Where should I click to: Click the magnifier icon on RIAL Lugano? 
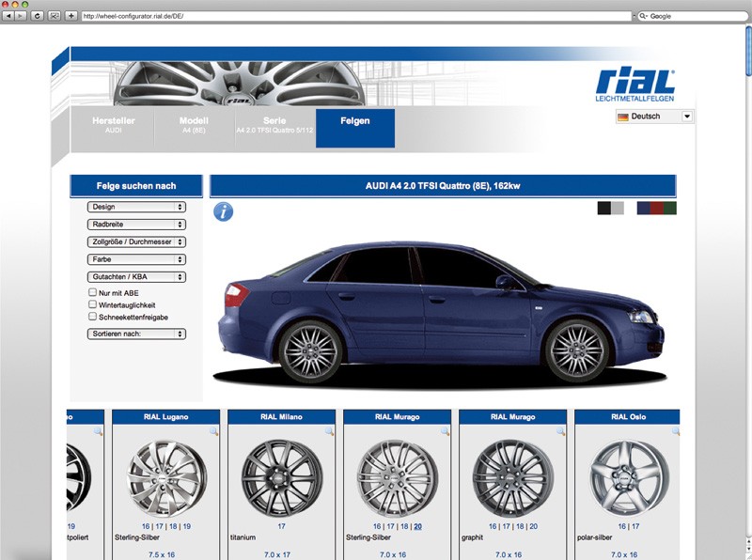213,431
